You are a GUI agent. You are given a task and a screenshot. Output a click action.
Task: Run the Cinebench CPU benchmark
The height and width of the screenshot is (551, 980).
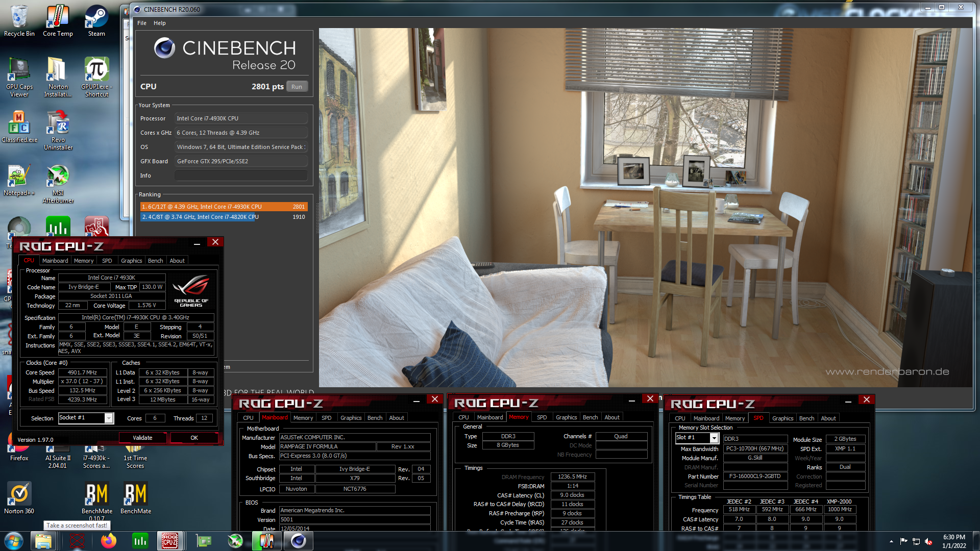[x=297, y=87]
